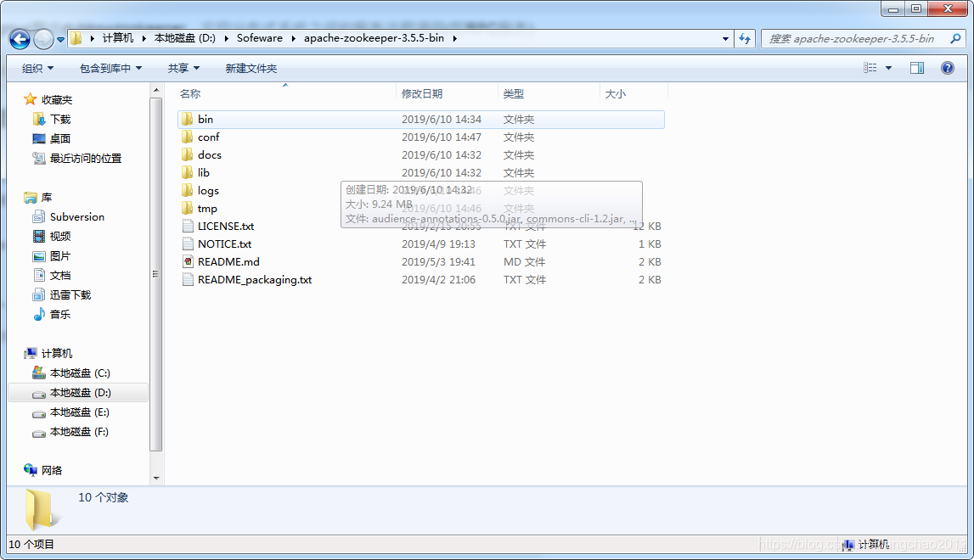The image size is (974, 560).
Task: Select the conf folder icon
Action: pyautogui.click(x=188, y=137)
